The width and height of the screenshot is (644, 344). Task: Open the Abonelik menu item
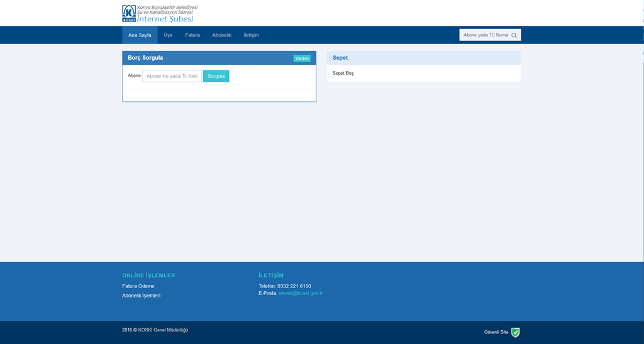(222, 35)
